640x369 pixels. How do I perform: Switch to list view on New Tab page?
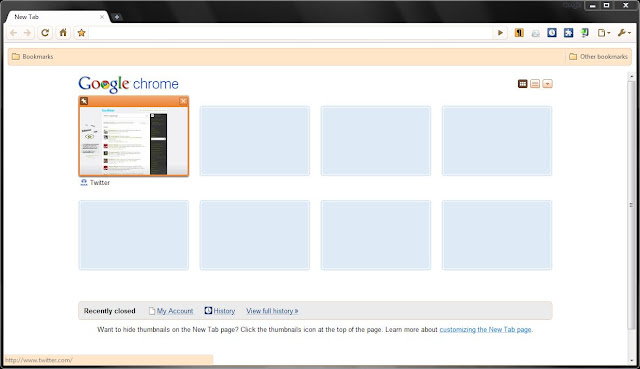(535, 84)
